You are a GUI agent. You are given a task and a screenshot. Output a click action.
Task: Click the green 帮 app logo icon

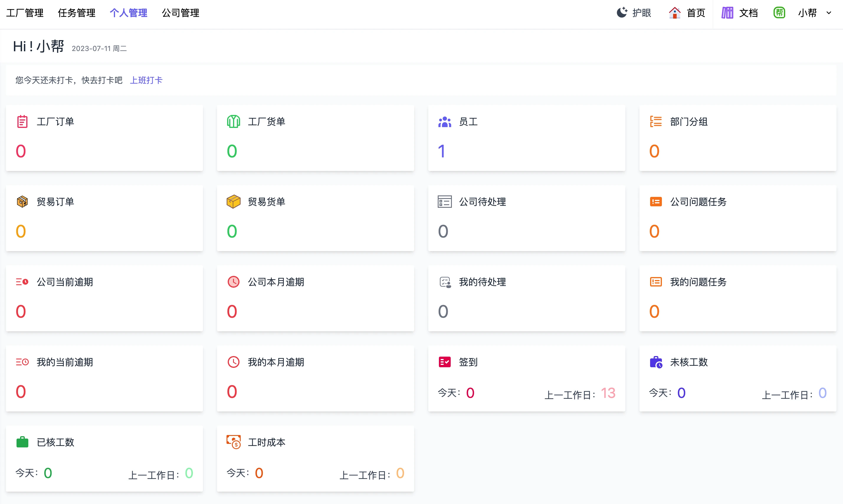(x=780, y=13)
